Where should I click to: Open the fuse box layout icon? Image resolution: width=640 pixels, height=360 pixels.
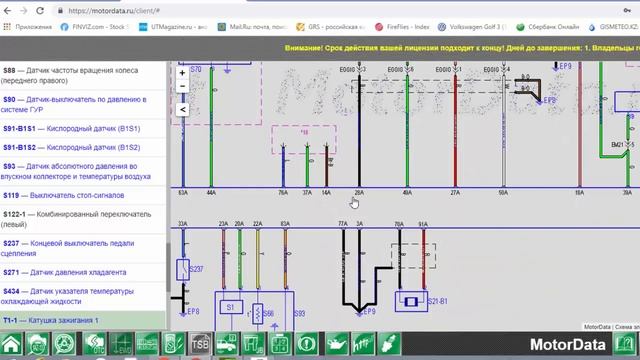[280, 344]
